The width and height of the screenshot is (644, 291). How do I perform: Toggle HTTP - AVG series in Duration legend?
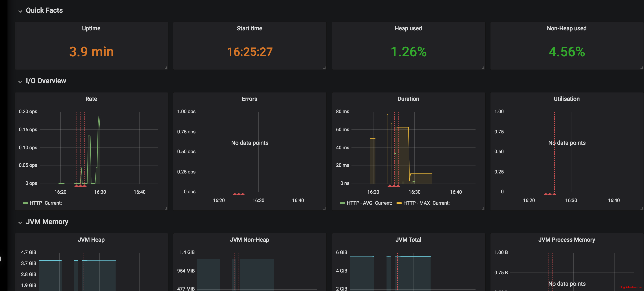click(359, 203)
